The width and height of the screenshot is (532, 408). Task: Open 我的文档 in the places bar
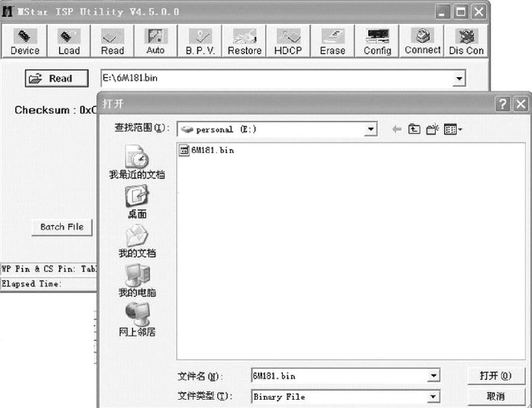(x=137, y=241)
